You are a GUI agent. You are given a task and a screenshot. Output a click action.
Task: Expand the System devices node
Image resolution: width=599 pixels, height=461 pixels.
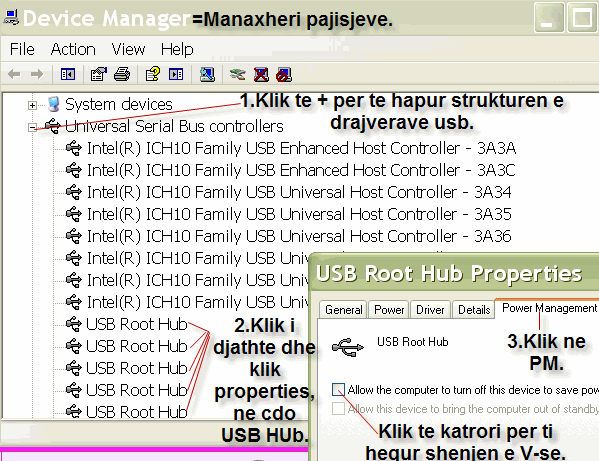click(x=32, y=105)
